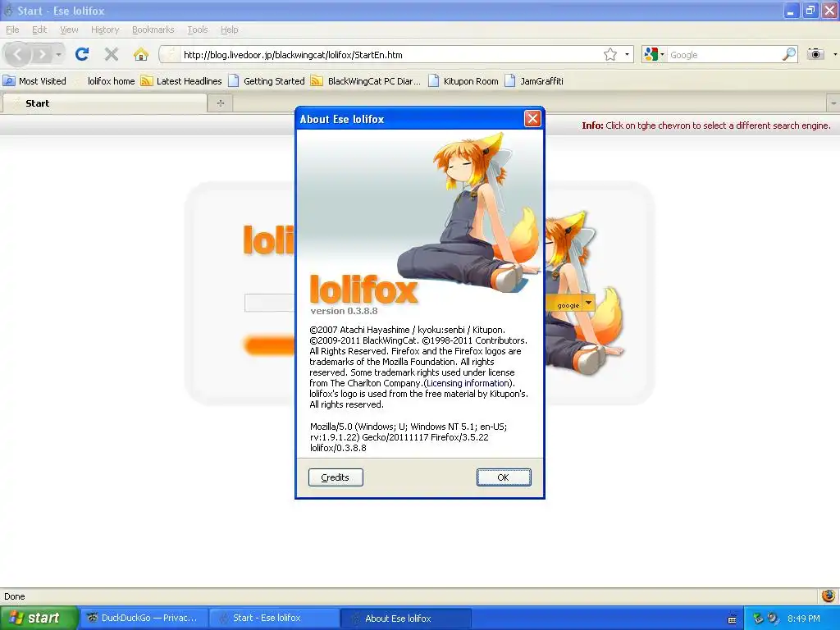The height and width of the screenshot is (630, 840).
Task: Open the list all tabs dropdown
Action: click(x=833, y=103)
